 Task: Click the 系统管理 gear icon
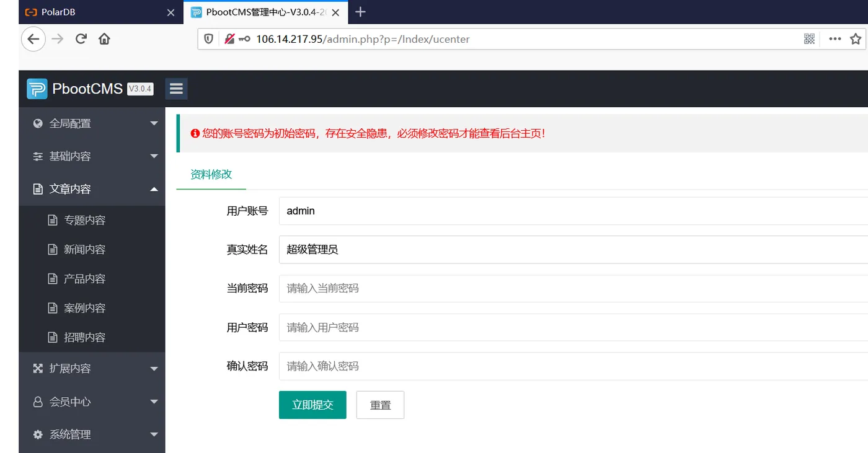[x=38, y=434]
